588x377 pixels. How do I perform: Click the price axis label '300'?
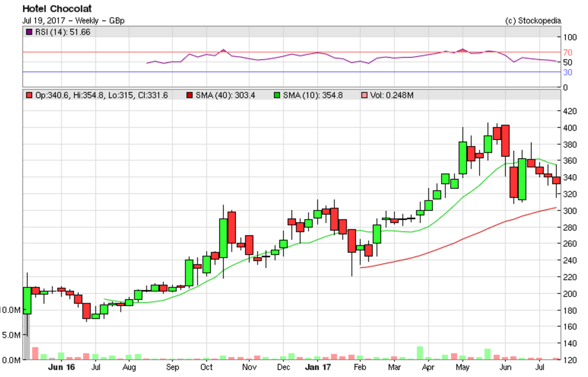click(570, 211)
